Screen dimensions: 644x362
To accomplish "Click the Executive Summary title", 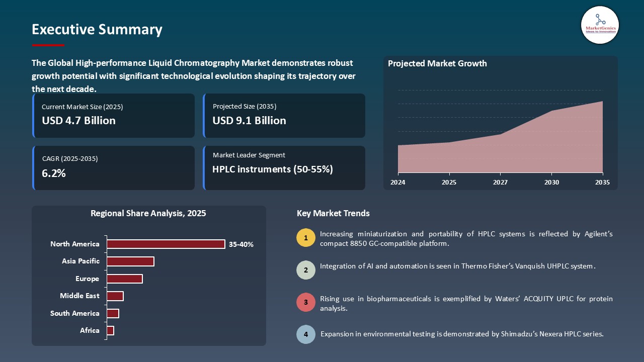I will 97,30.
